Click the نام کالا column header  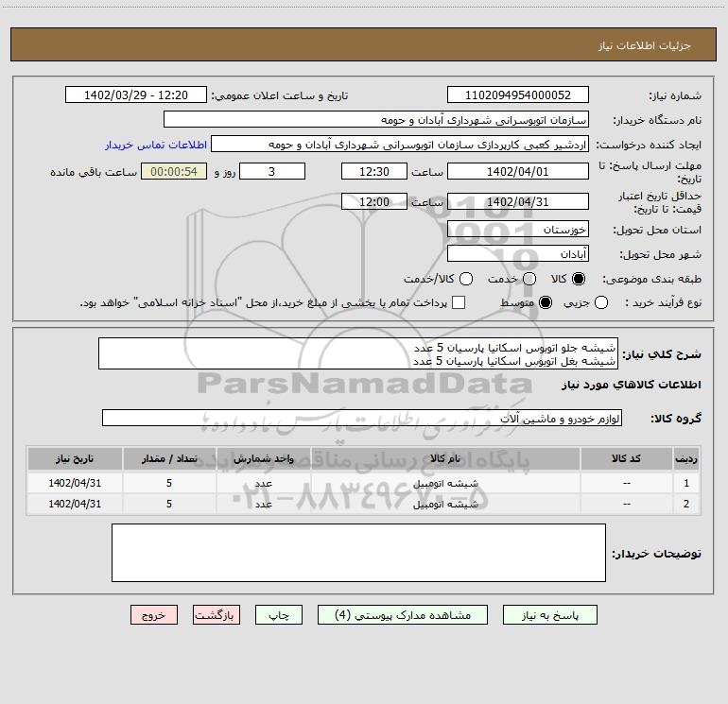(x=445, y=458)
